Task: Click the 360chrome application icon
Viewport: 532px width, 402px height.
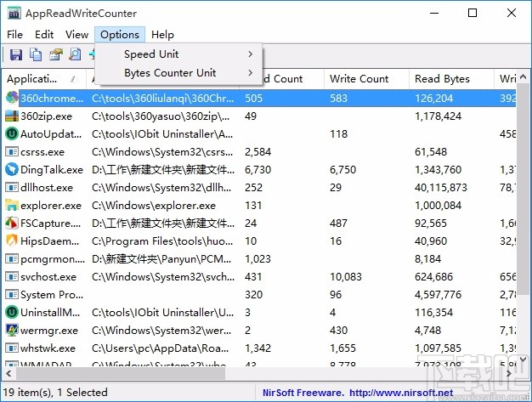Action: coord(12,98)
